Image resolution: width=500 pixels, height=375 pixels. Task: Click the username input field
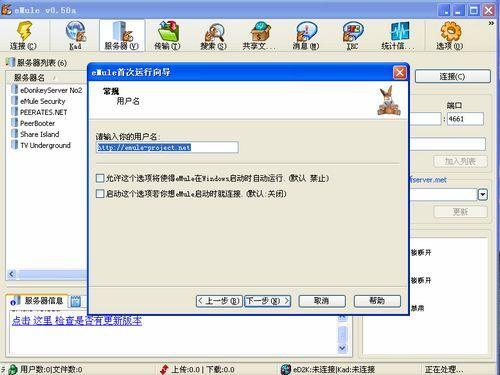(167, 147)
